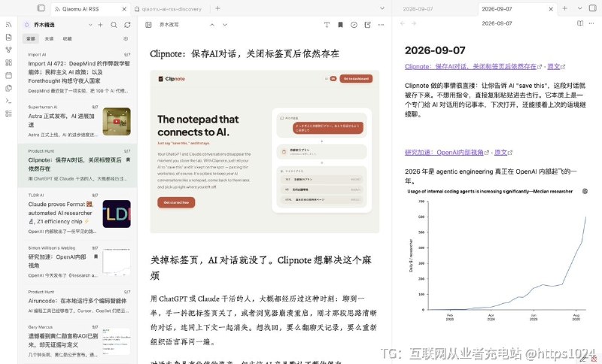Close the Qiaomu AI RSS tab
602x364 pixels.
point(124,9)
